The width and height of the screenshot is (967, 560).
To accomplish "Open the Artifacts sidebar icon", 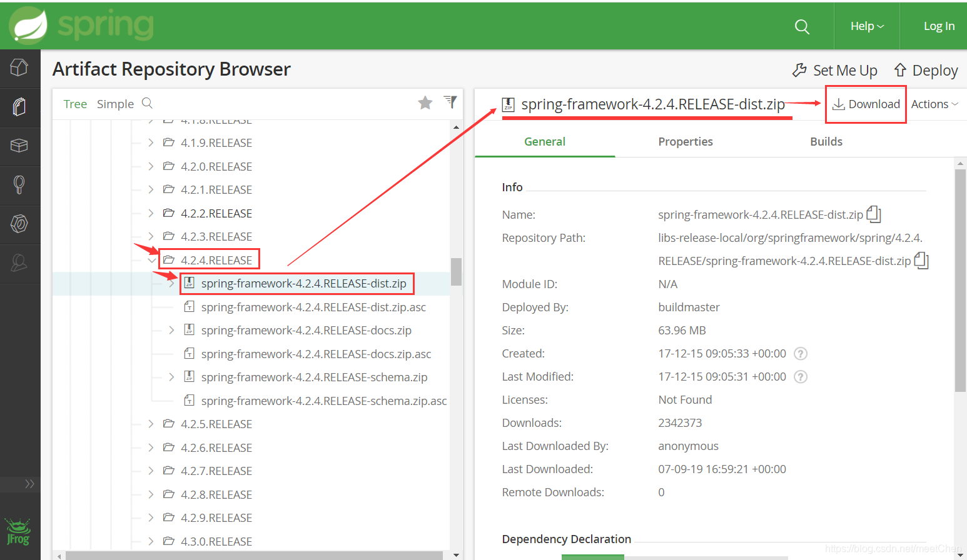I will tap(19, 107).
